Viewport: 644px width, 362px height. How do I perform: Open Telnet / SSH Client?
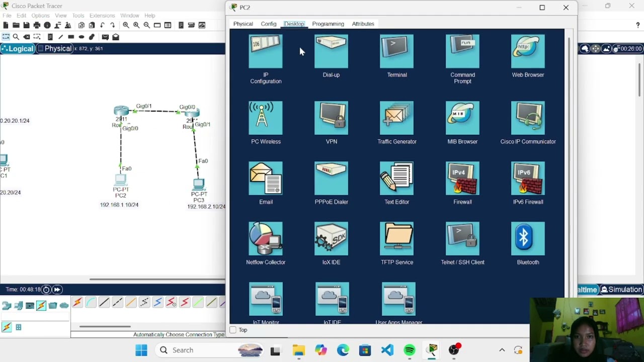(x=462, y=239)
